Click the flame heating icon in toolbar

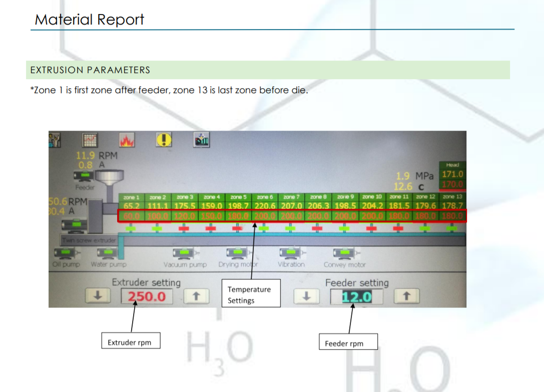(127, 140)
